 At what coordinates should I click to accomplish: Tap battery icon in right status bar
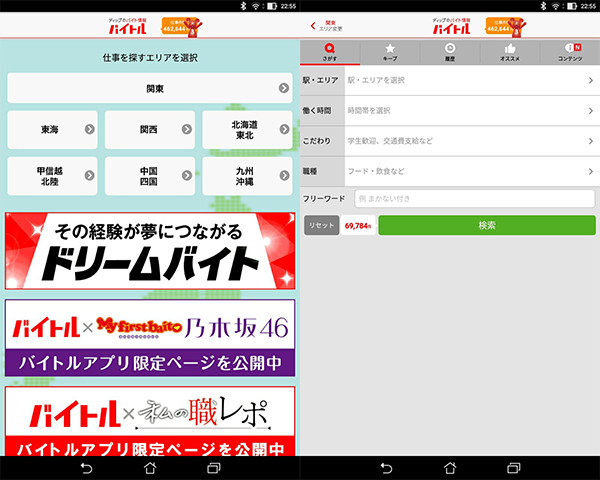point(572,6)
